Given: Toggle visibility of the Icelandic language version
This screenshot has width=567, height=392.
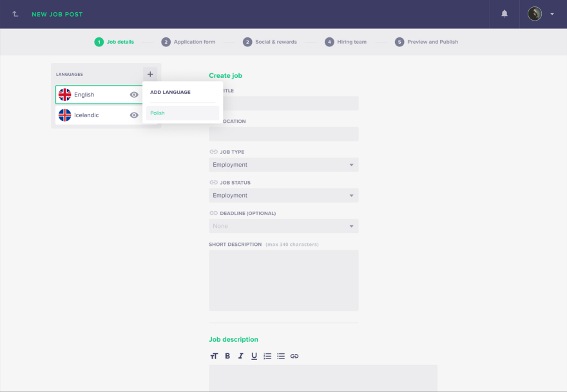Looking at the screenshot, I should pyautogui.click(x=134, y=115).
